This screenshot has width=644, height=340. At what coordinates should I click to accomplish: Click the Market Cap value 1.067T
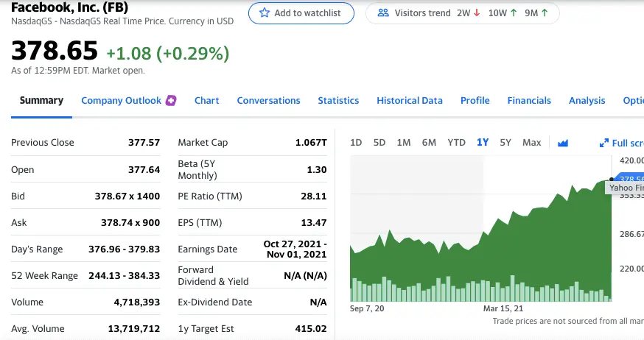[x=311, y=142]
